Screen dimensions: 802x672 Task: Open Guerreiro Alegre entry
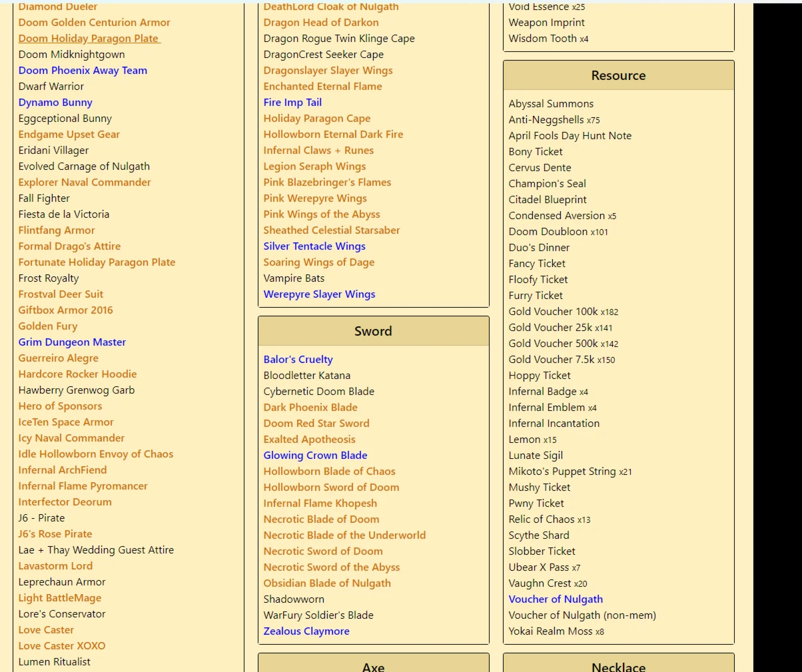(x=59, y=358)
